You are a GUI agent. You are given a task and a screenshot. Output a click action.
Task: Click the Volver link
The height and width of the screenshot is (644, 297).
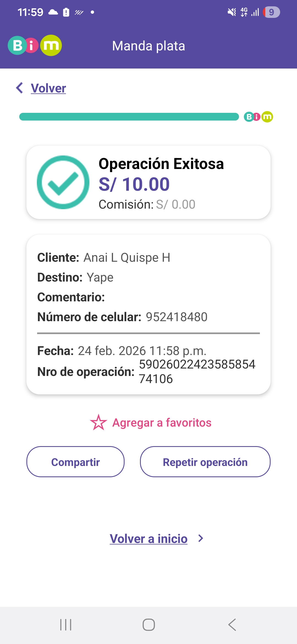[x=48, y=88]
